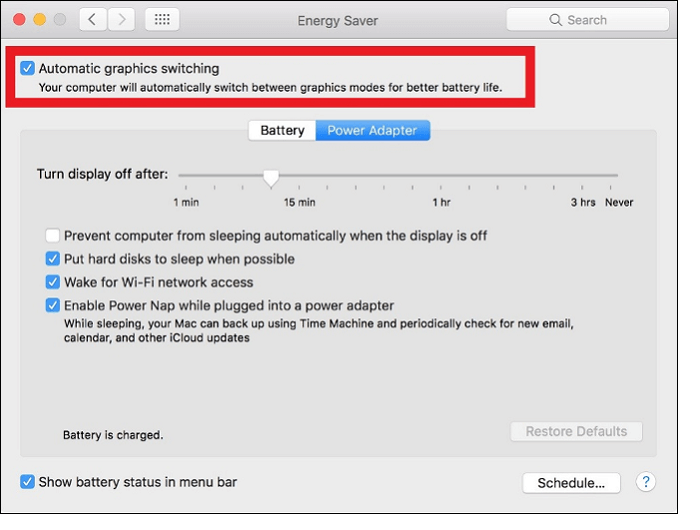
Task: Click the Energy Saver window title
Action: click(338, 21)
